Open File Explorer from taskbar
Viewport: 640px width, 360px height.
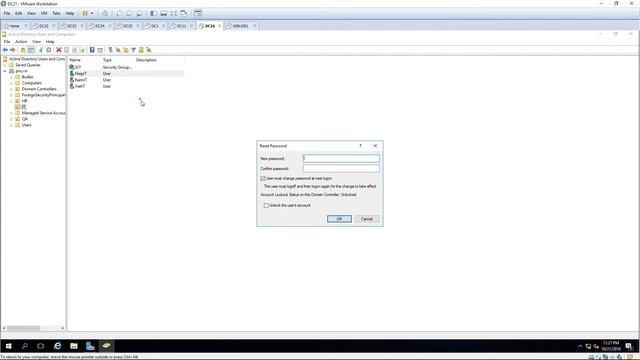[74, 346]
